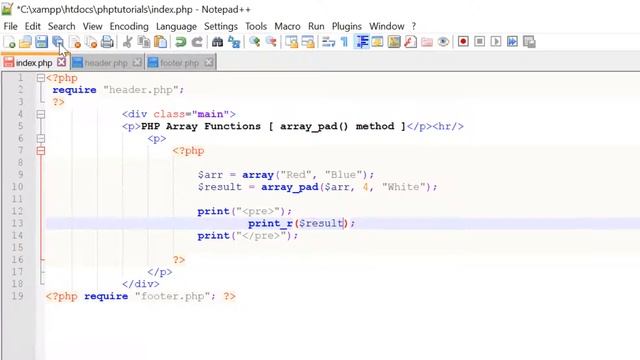Open the Tools menu
Screen dimensions: 640x360
pyautogui.click(x=256, y=26)
